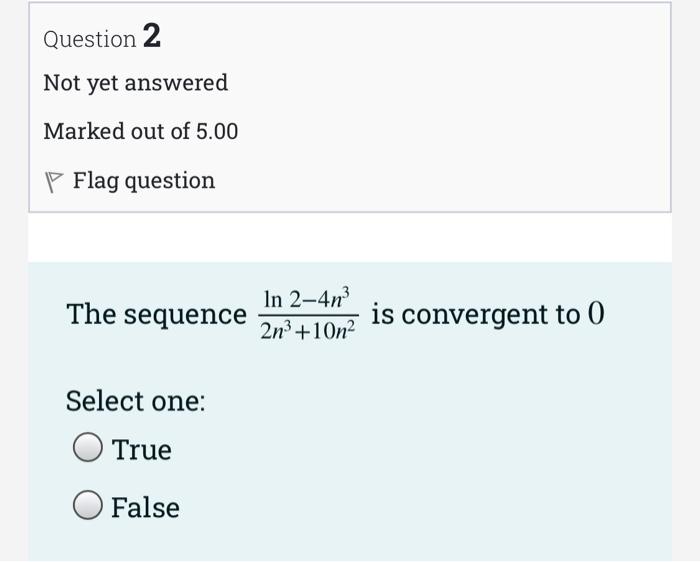Click the denominator 2n³+10n²
700x562 pixels.
309,332
